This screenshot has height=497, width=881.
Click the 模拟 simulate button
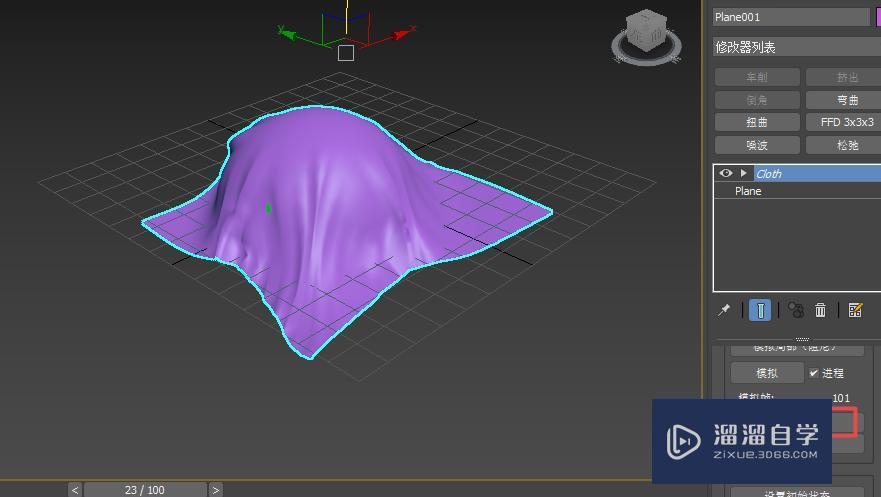coord(767,373)
